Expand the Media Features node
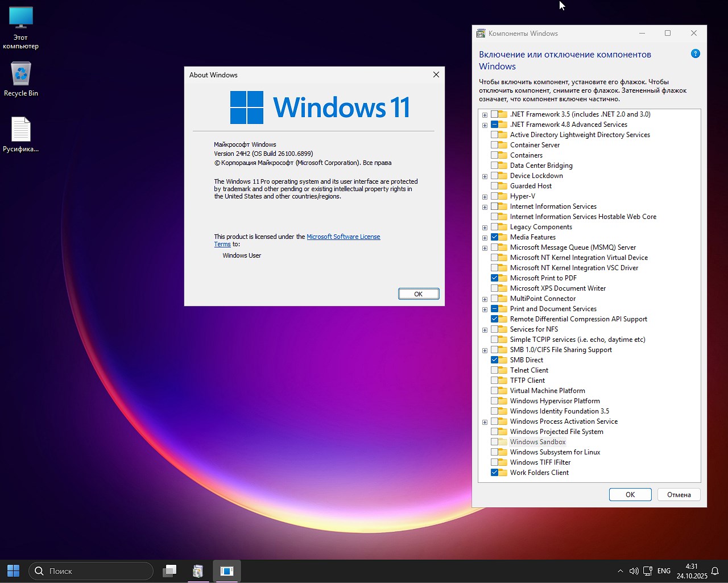This screenshot has width=728, height=583. click(485, 238)
